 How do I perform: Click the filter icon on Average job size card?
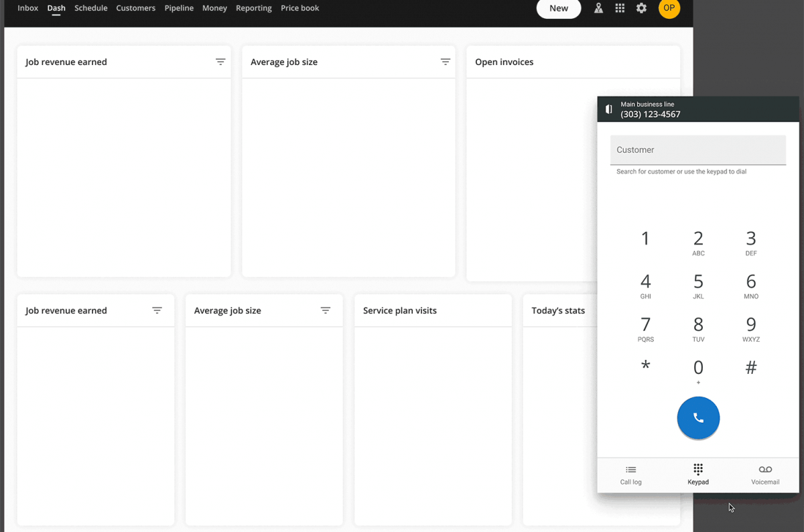coord(446,62)
